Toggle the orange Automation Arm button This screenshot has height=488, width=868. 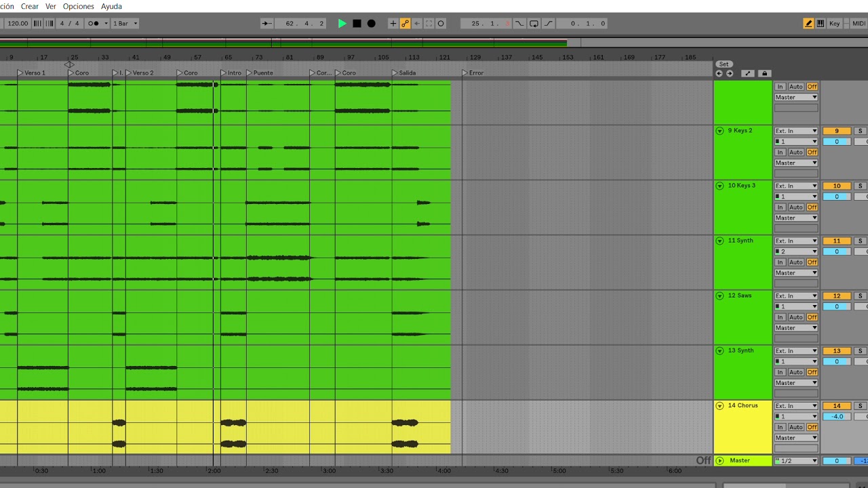(405, 23)
